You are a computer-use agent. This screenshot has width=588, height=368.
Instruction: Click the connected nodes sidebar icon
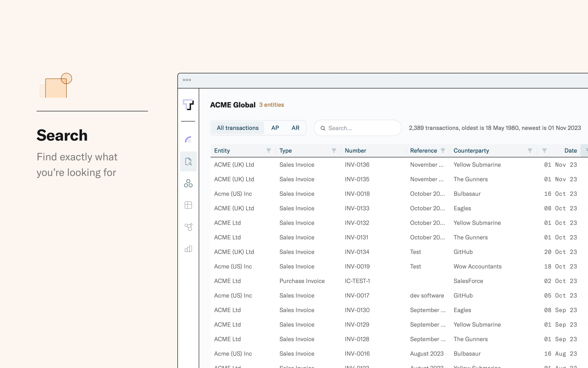(x=188, y=227)
